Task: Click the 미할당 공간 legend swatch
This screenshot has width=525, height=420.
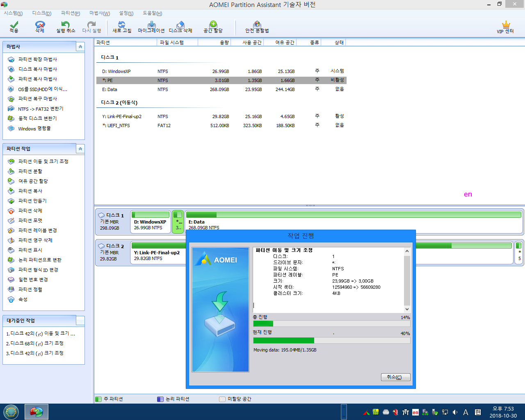Action: pos(222,399)
